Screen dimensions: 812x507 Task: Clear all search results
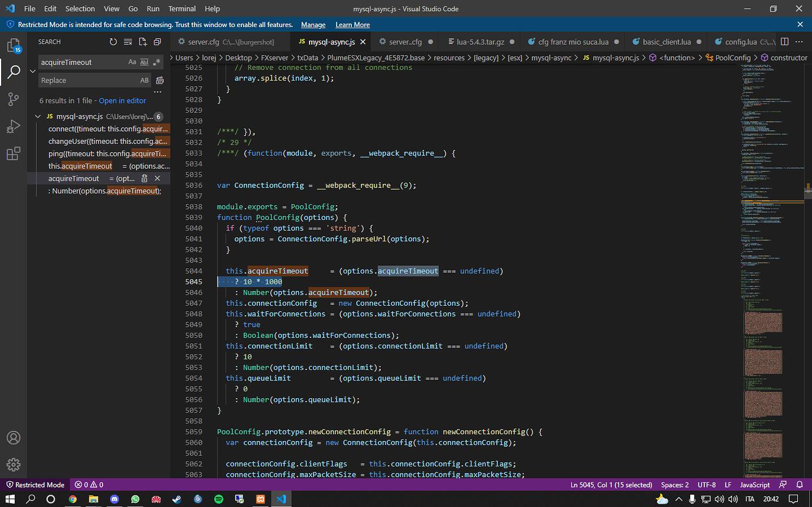(x=128, y=41)
